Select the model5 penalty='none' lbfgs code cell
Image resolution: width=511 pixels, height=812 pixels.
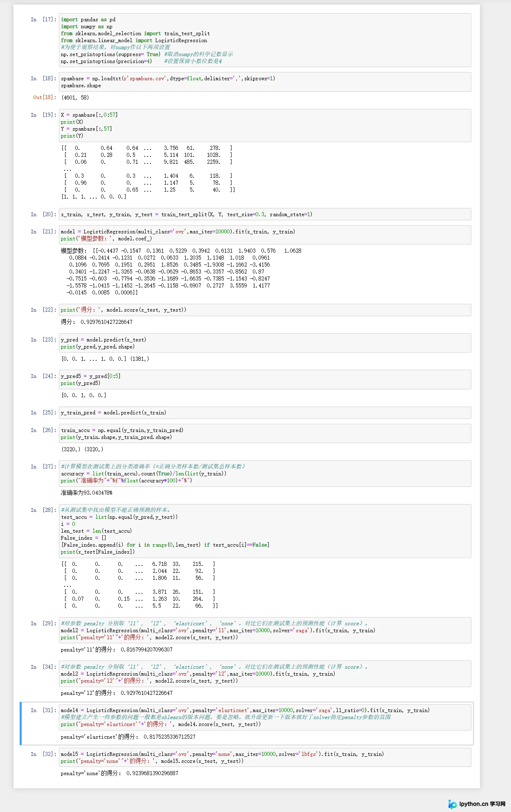[265, 758]
